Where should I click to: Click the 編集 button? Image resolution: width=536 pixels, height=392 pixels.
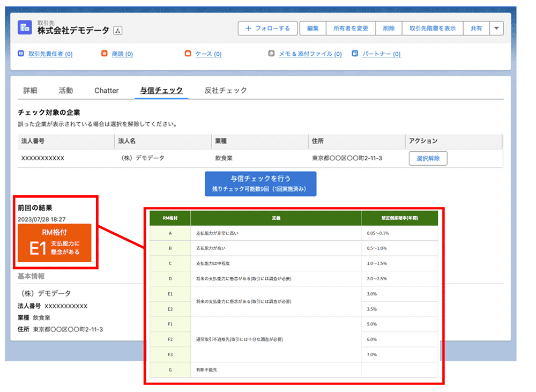pyautogui.click(x=313, y=28)
